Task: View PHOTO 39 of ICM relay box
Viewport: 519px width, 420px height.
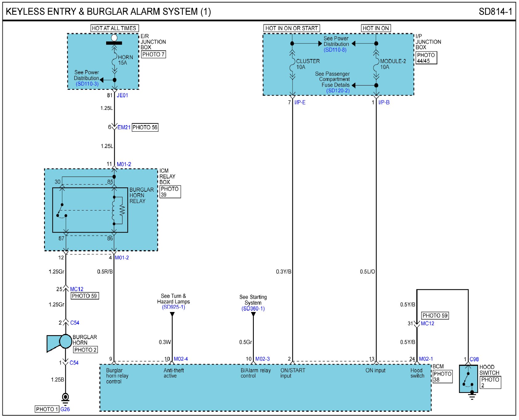Action: coord(170,192)
